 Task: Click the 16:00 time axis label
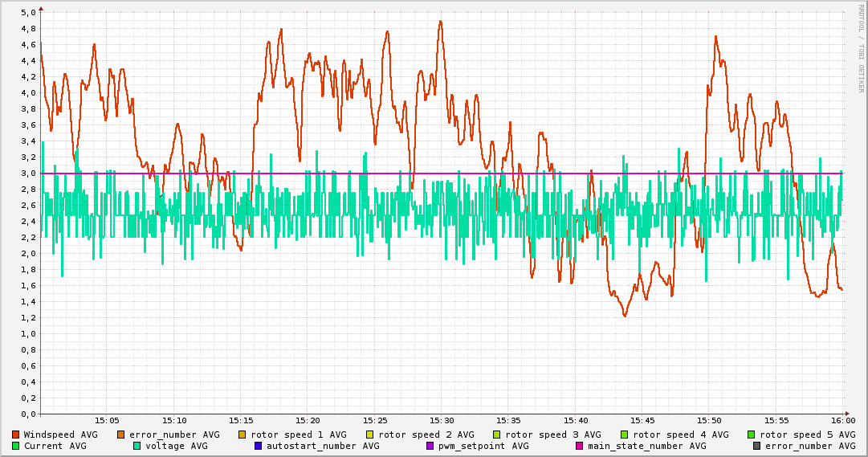[842, 420]
